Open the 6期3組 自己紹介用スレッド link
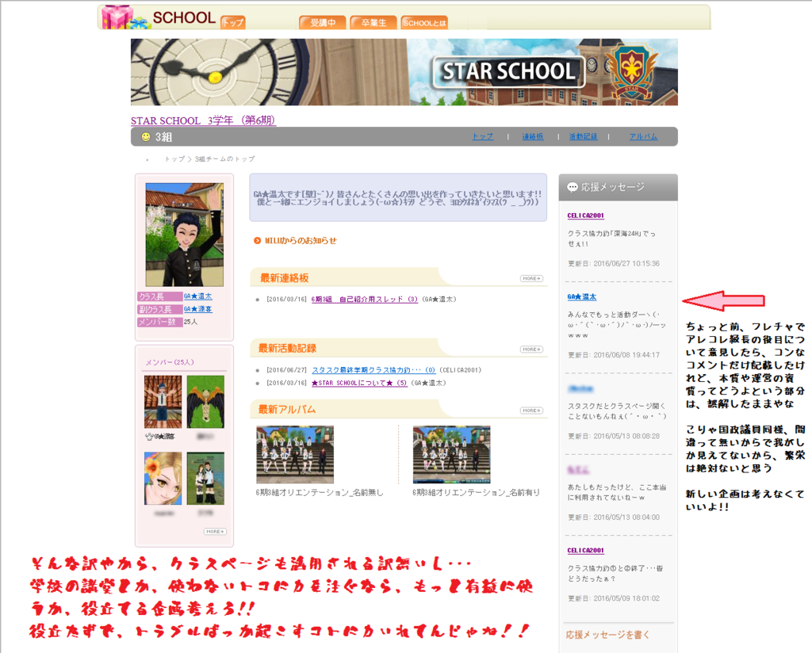Viewport: 812px width, 653px height. 364,300
